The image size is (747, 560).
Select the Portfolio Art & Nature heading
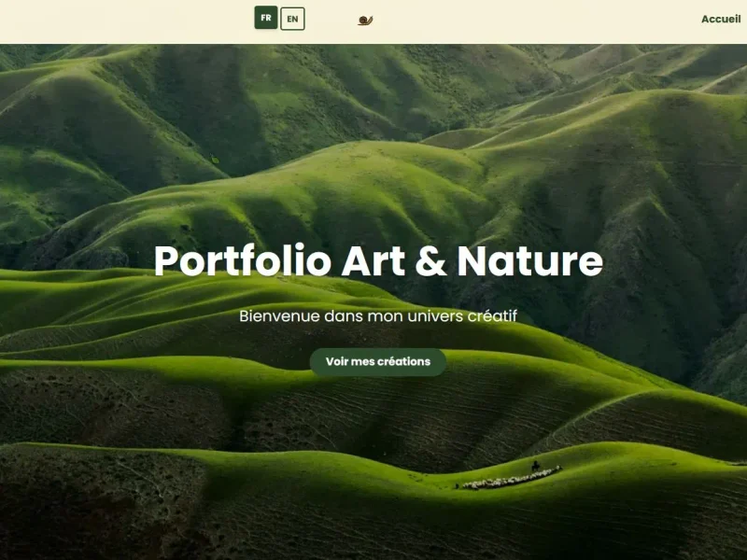[378, 261]
